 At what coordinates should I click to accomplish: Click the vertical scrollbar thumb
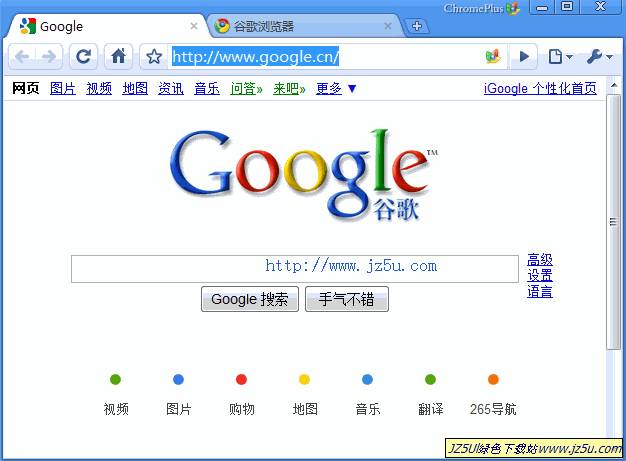(x=614, y=222)
